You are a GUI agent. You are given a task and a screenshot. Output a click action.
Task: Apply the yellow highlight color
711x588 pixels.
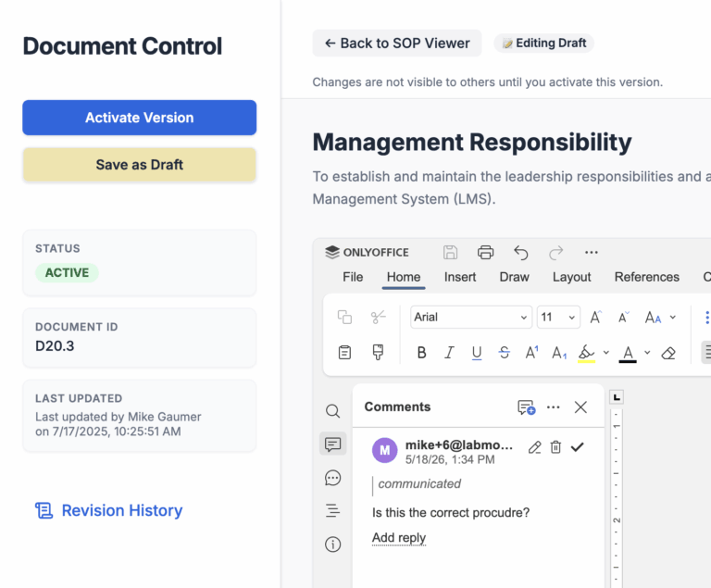click(586, 353)
